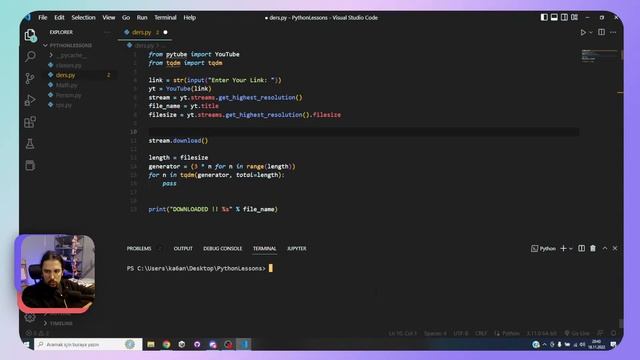Open the new terminal profile dropdown

point(571,249)
